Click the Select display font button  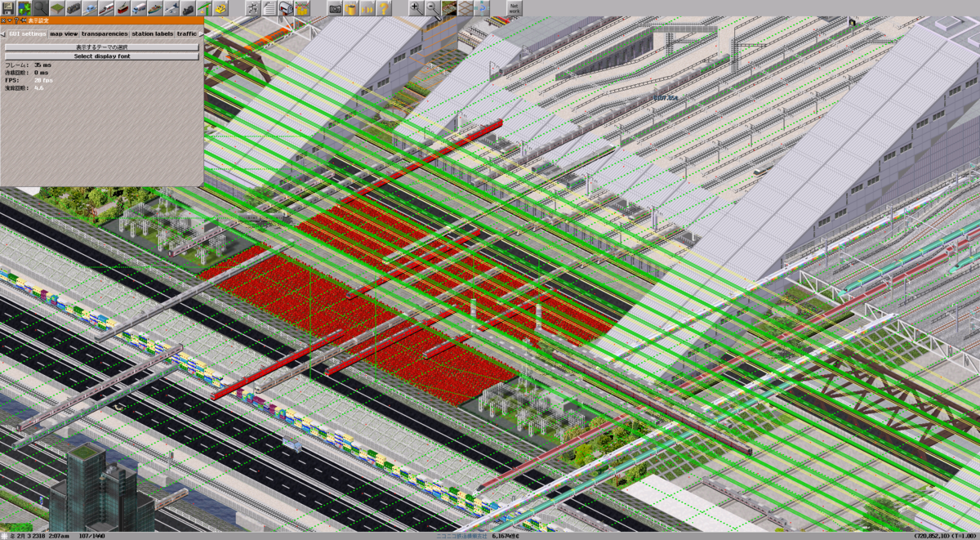click(101, 56)
